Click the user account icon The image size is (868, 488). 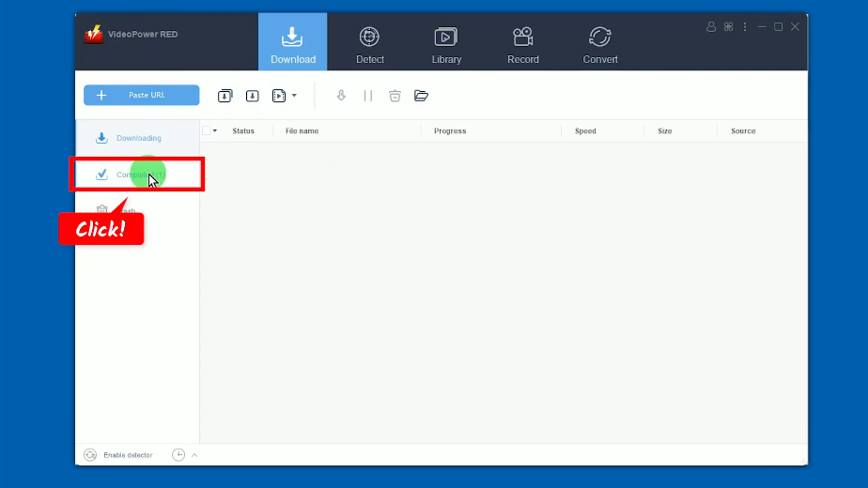[711, 26]
